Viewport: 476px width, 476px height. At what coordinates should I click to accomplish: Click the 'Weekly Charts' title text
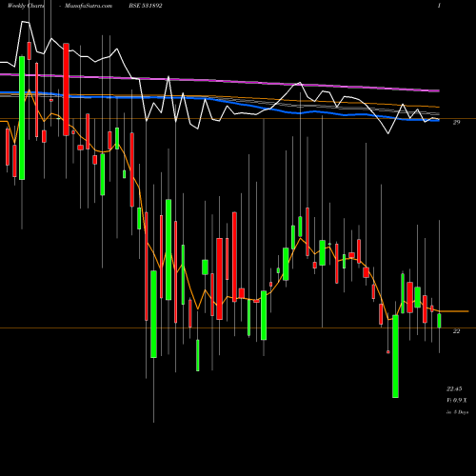point(26,6)
